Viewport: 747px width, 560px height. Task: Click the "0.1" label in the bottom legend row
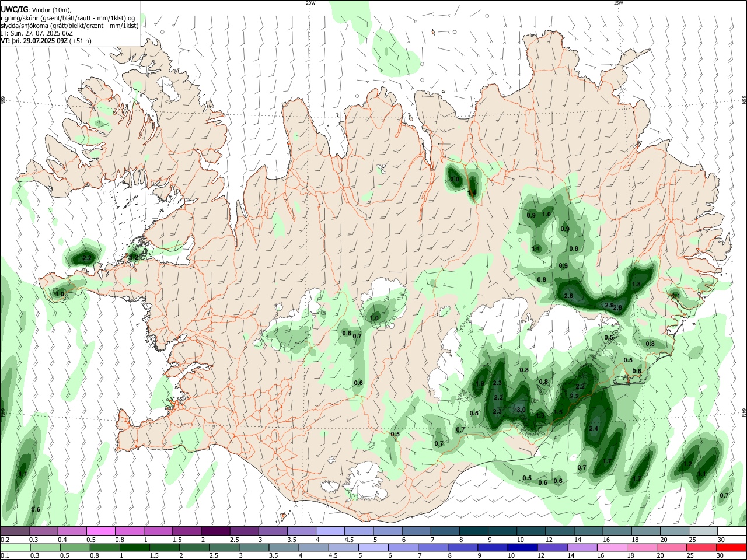pyautogui.click(x=5, y=556)
